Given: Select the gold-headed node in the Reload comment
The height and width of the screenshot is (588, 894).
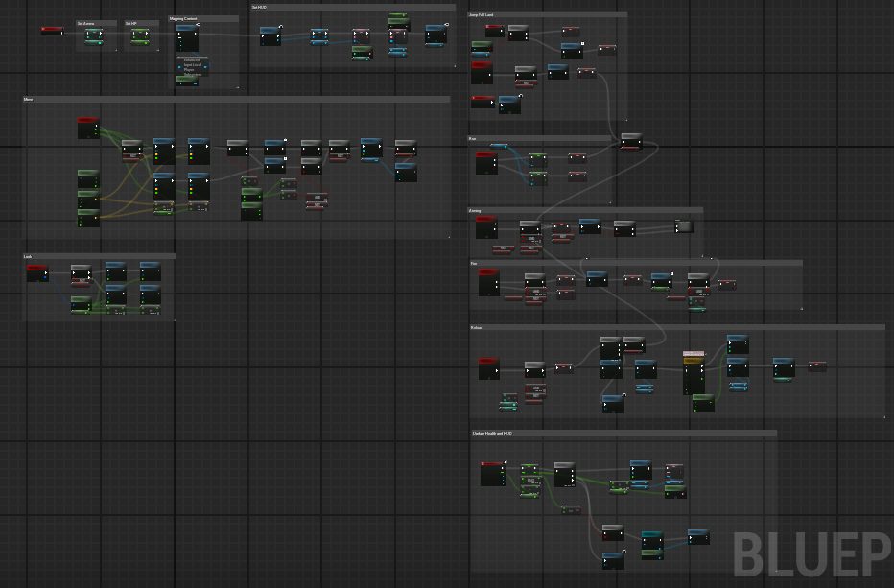Looking at the screenshot, I should click(x=694, y=376).
